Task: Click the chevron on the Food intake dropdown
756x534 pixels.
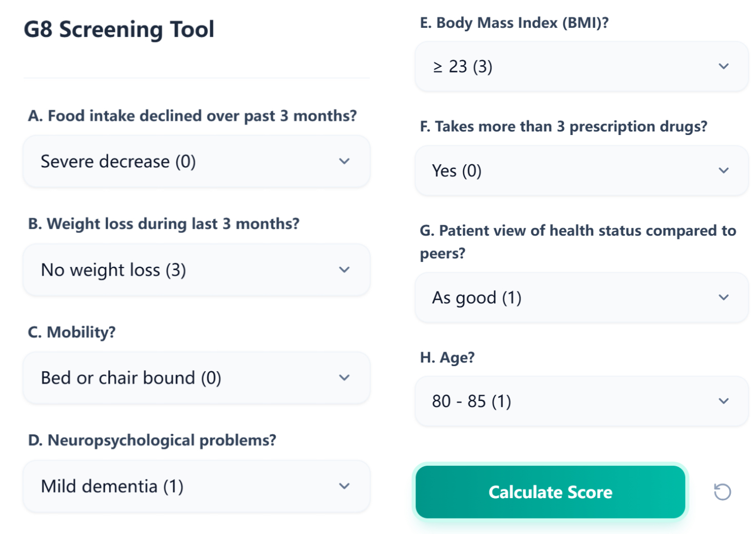Action: [345, 161]
